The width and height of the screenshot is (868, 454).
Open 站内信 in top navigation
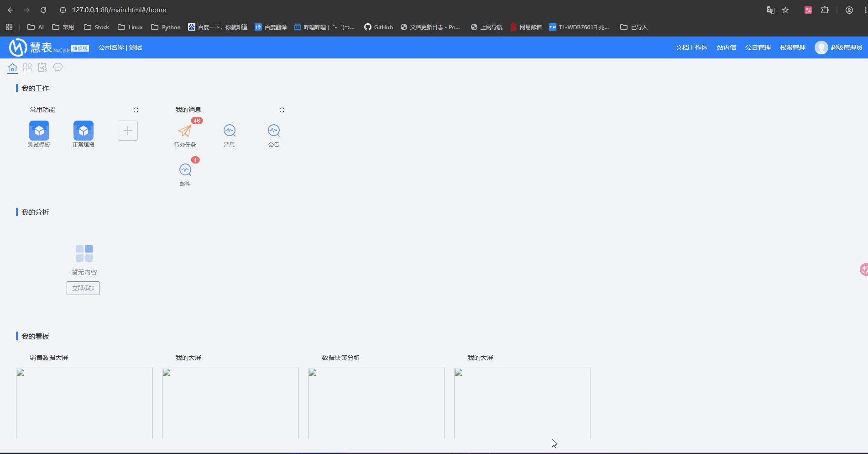(727, 48)
